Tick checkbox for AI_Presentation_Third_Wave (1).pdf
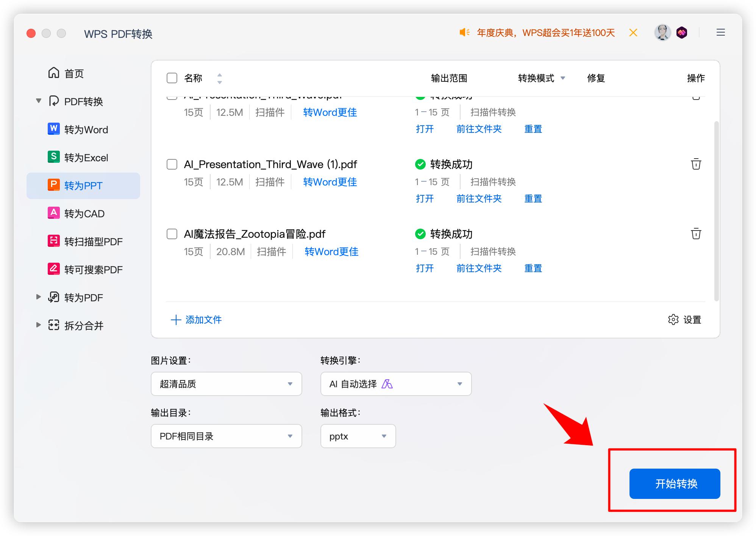 pos(172,164)
